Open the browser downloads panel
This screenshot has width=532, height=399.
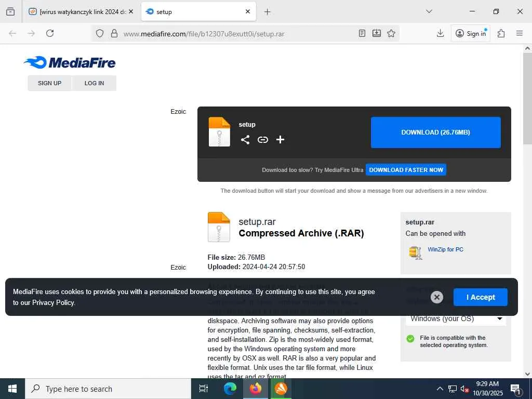click(x=440, y=33)
